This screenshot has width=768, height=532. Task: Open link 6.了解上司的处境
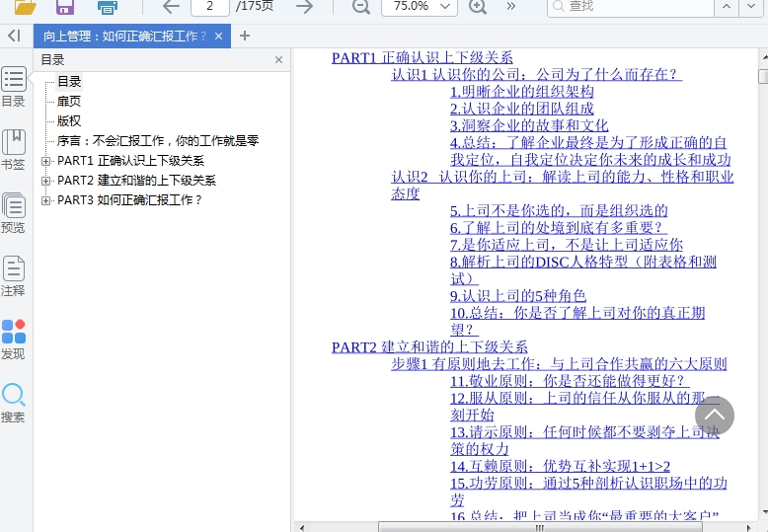tap(559, 228)
